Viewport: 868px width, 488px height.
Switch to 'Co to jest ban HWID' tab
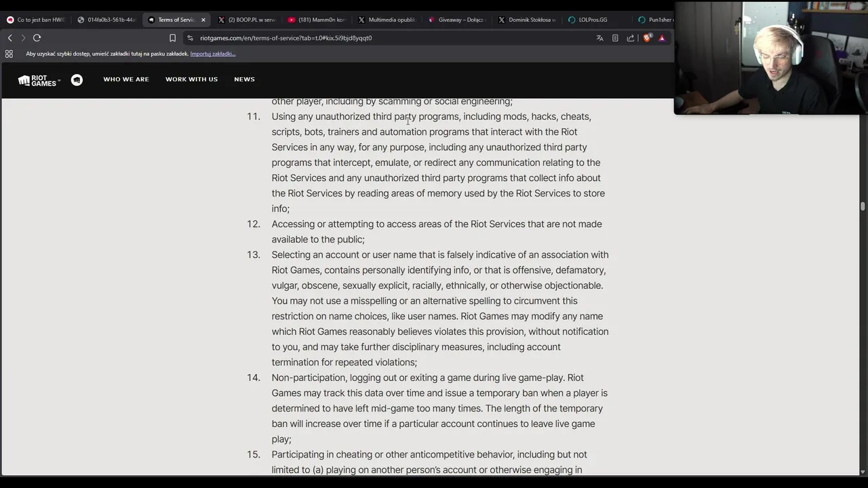click(x=35, y=20)
